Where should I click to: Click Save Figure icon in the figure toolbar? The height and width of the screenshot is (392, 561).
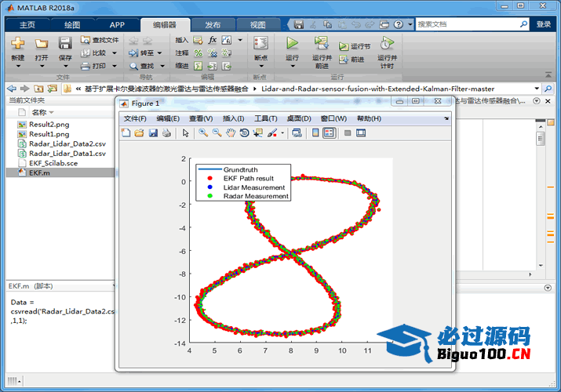153,133
